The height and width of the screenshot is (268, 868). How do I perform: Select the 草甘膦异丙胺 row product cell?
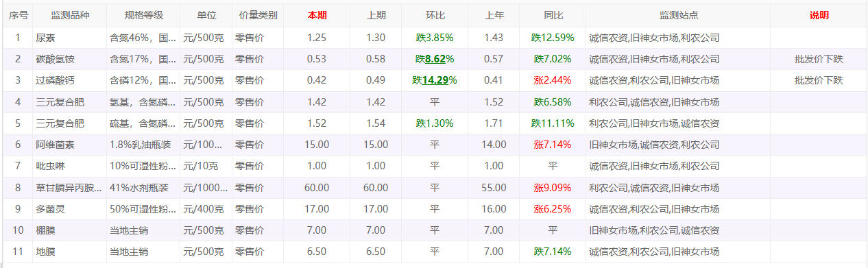[x=70, y=188]
